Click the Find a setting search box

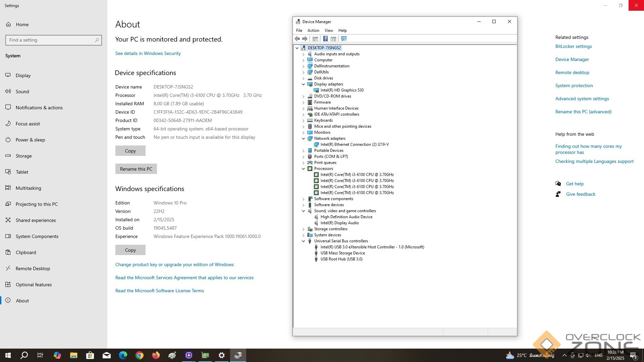(x=50, y=40)
